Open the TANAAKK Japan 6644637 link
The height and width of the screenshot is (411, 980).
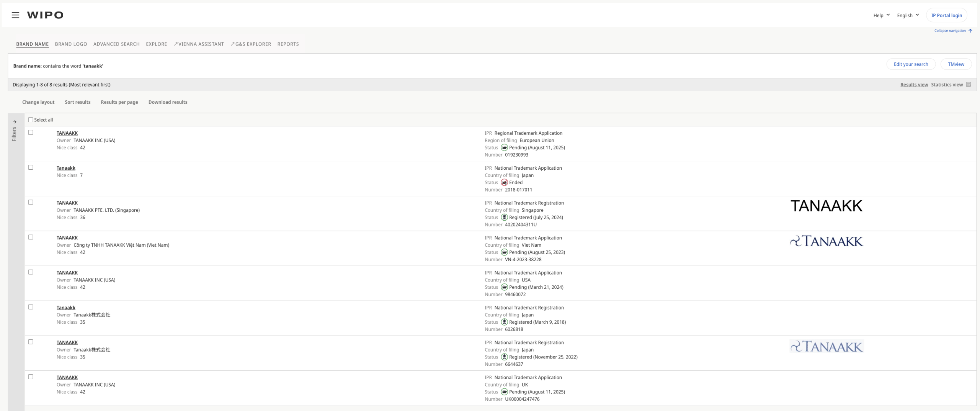(67, 342)
